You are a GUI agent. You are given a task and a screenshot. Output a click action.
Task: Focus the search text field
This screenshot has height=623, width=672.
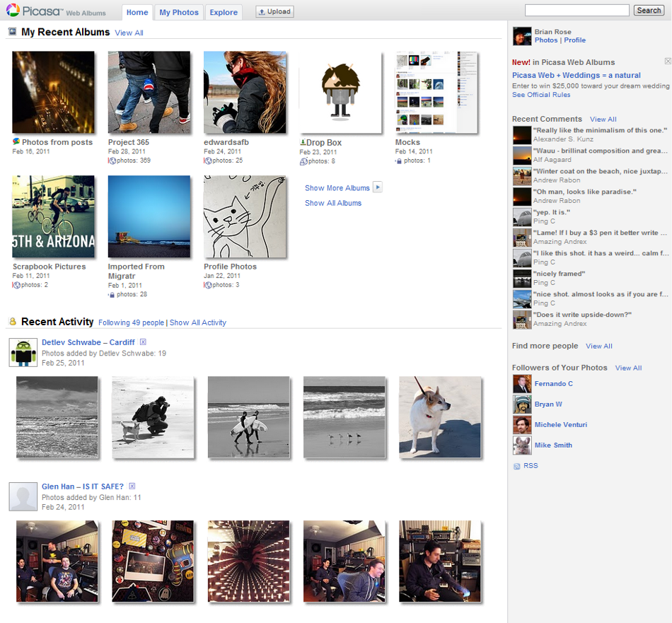coord(577,11)
